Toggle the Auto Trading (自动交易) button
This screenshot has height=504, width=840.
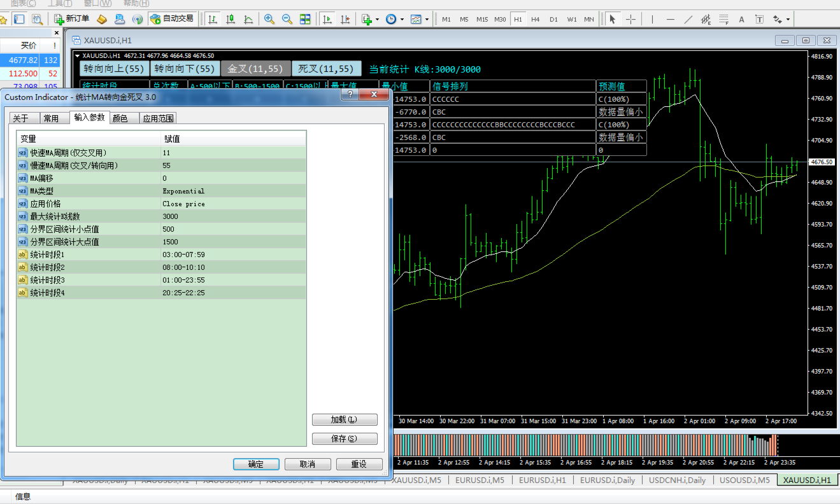(172, 19)
